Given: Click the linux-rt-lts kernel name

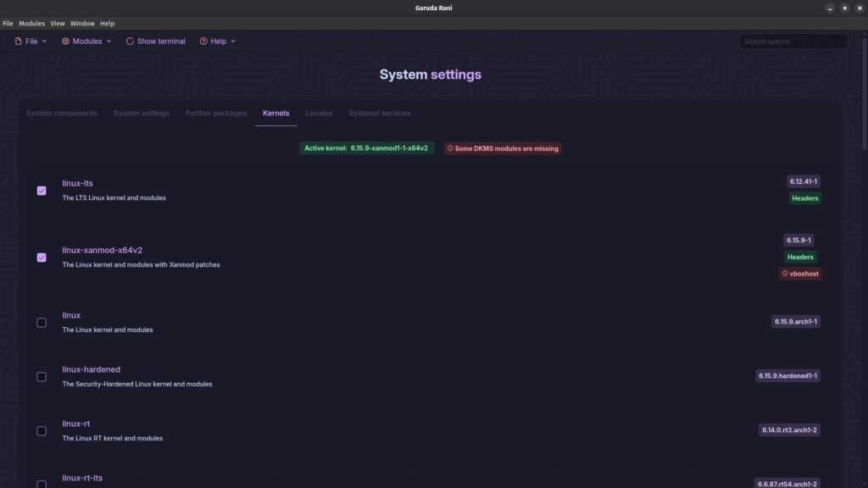Looking at the screenshot, I should [x=82, y=478].
